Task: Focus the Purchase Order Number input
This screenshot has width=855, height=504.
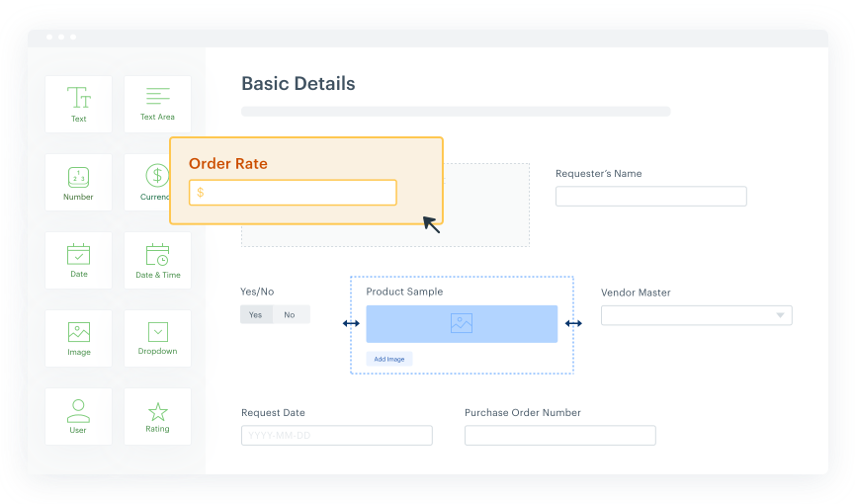Action: click(560, 435)
